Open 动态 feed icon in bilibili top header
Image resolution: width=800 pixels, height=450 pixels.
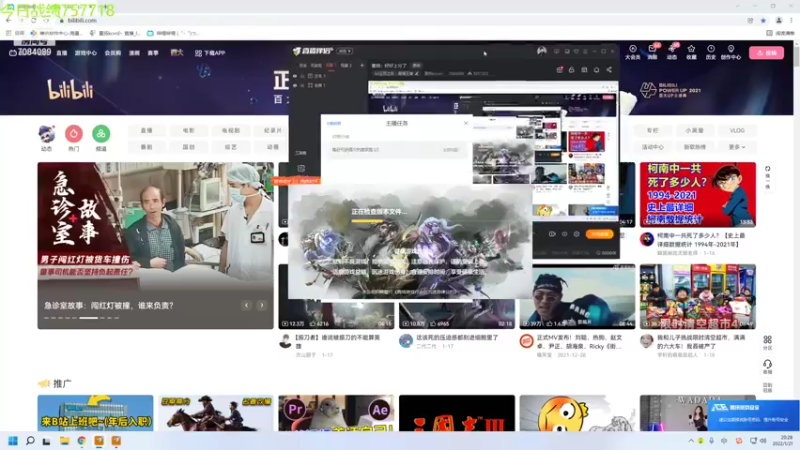click(671, 52)
